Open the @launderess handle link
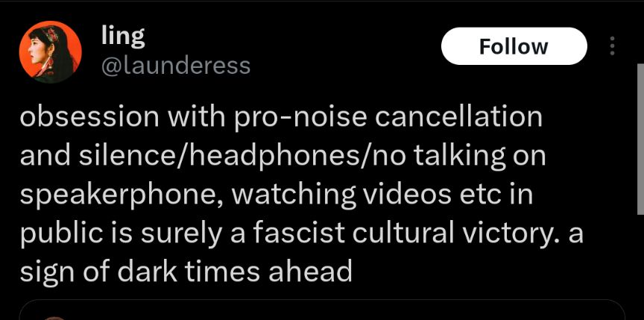Viewport: 644px width, 320px height. [176, 66]
